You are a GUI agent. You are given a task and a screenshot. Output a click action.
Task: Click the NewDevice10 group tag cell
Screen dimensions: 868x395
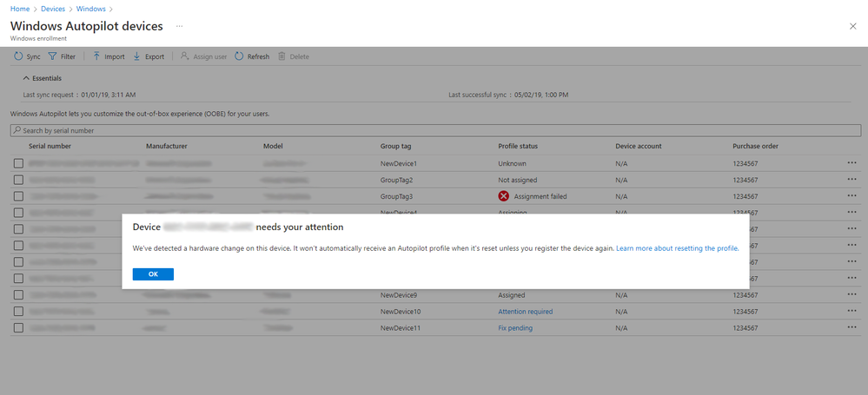coord(401,312)
